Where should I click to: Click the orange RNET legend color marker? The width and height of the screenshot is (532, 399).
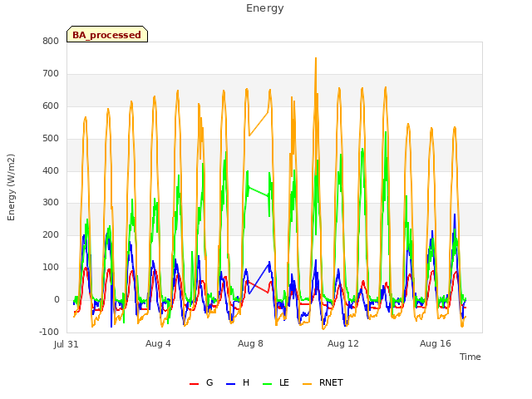(x=307, y=384)
